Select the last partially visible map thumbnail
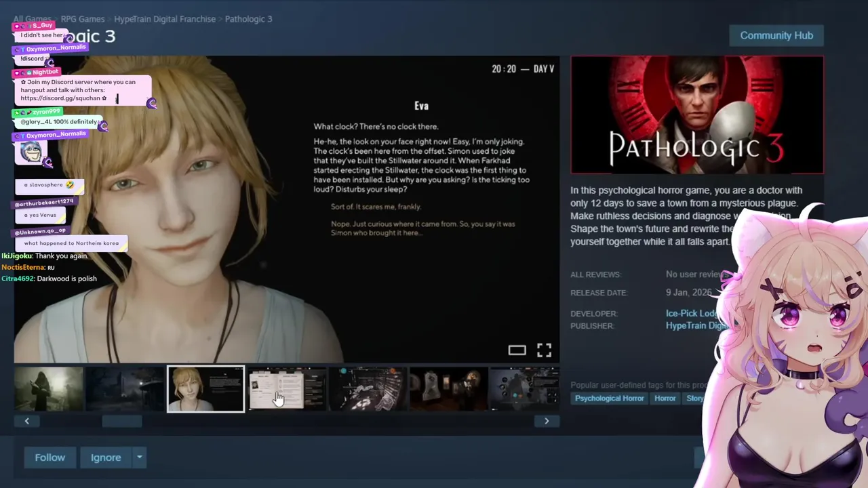The image size is (868, 488). click(525, 389)
